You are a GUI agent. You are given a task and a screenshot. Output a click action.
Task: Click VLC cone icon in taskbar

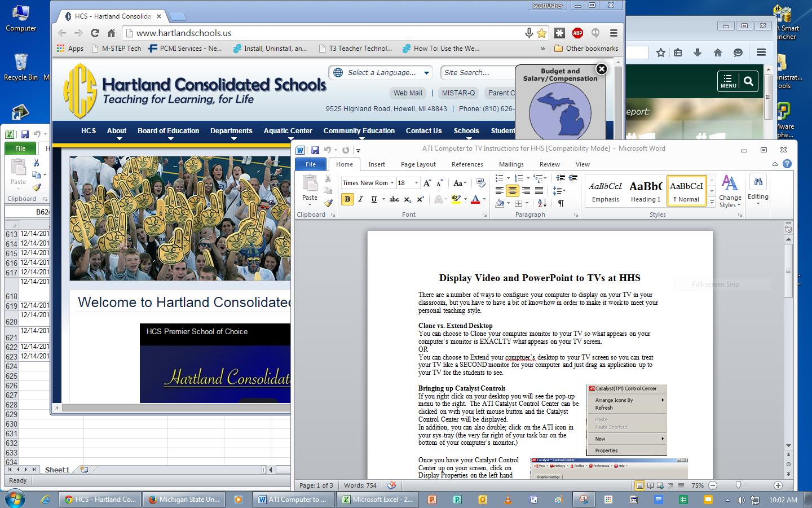click(x=508, y=500)
